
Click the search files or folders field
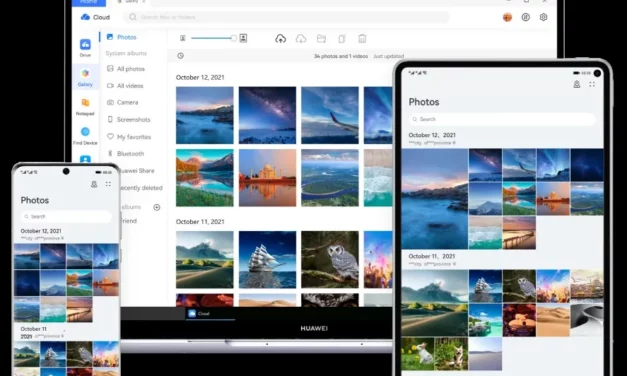tap(286, 17)
